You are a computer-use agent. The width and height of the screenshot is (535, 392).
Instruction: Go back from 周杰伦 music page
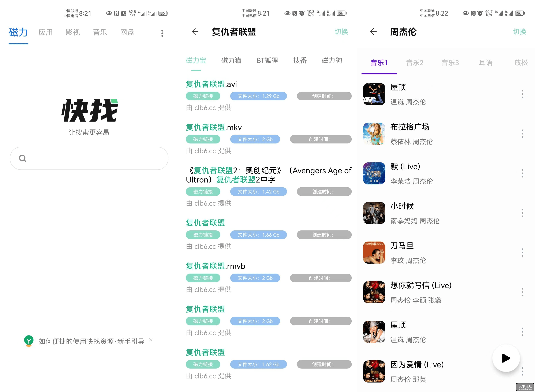tap(373, 32)
